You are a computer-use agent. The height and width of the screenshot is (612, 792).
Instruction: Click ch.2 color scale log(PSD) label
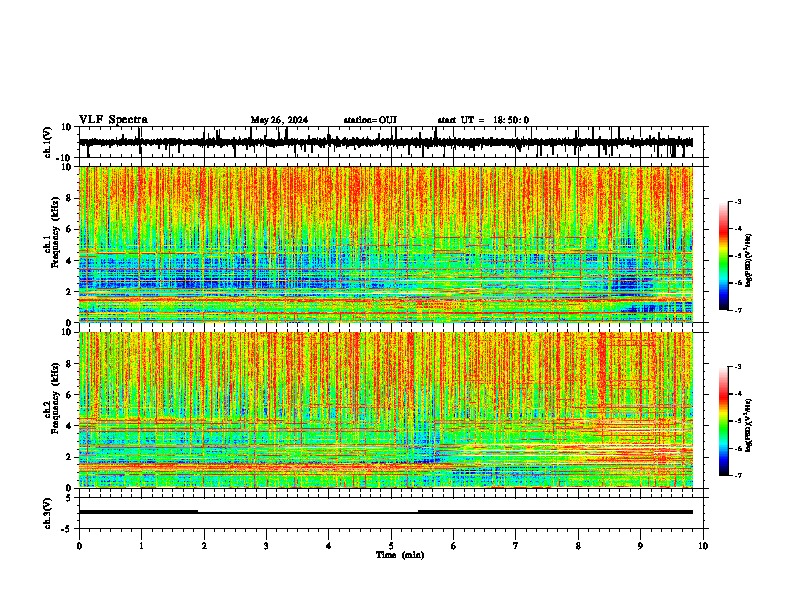tap(749, 426)
